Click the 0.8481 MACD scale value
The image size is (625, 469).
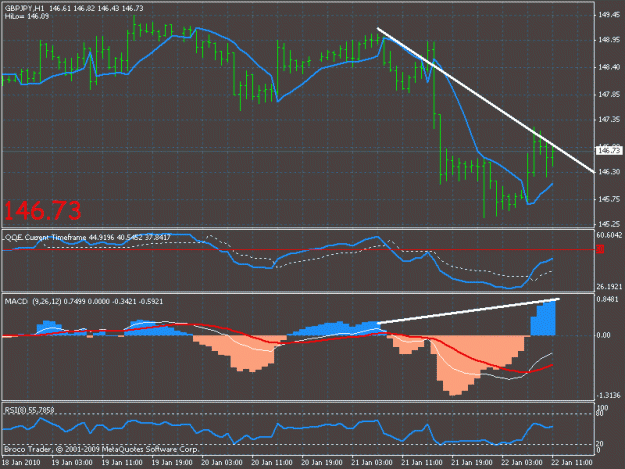tap(608, 299)
